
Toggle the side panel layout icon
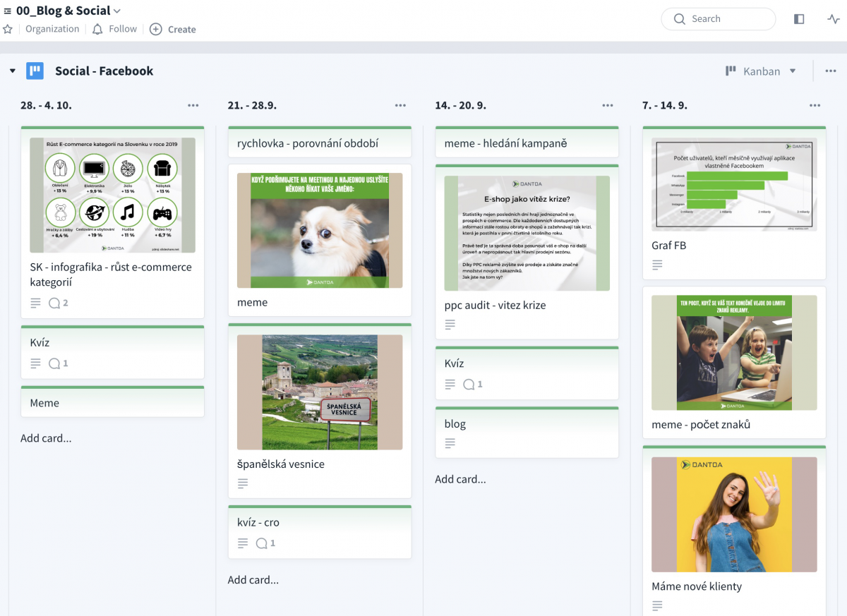(x=799, y=19)
